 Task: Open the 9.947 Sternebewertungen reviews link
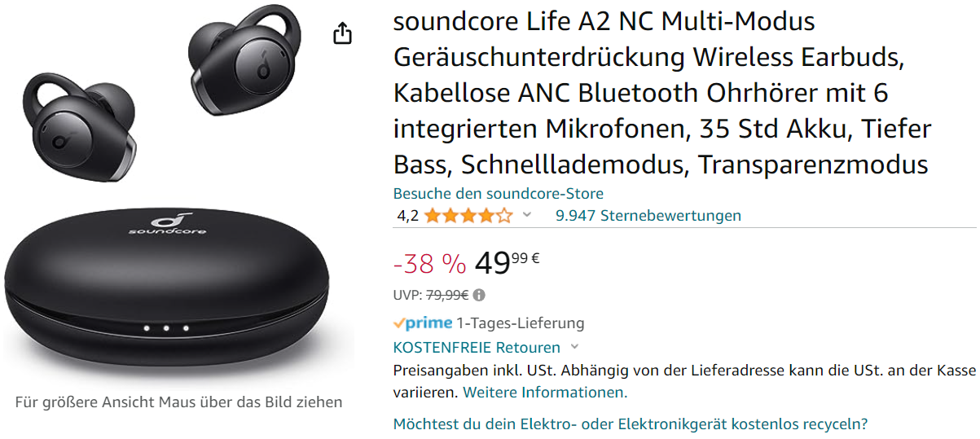pos(648,216)
